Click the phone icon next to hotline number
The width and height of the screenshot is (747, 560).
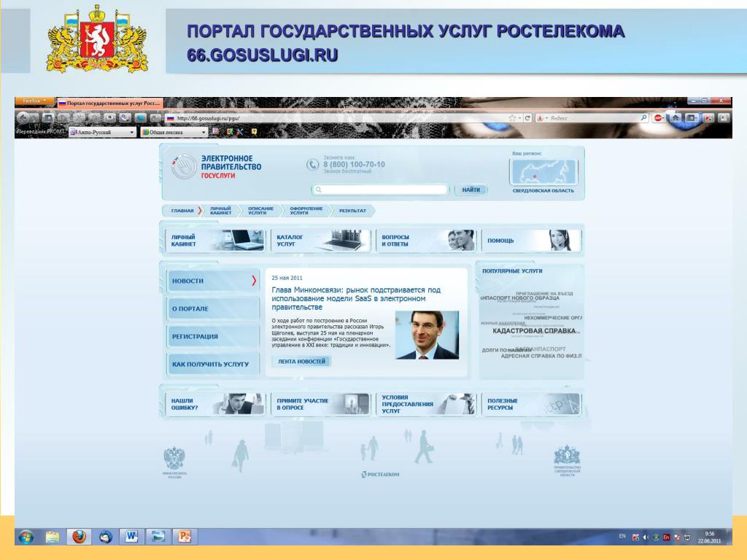pyautogui.click(x=312, y=165)
